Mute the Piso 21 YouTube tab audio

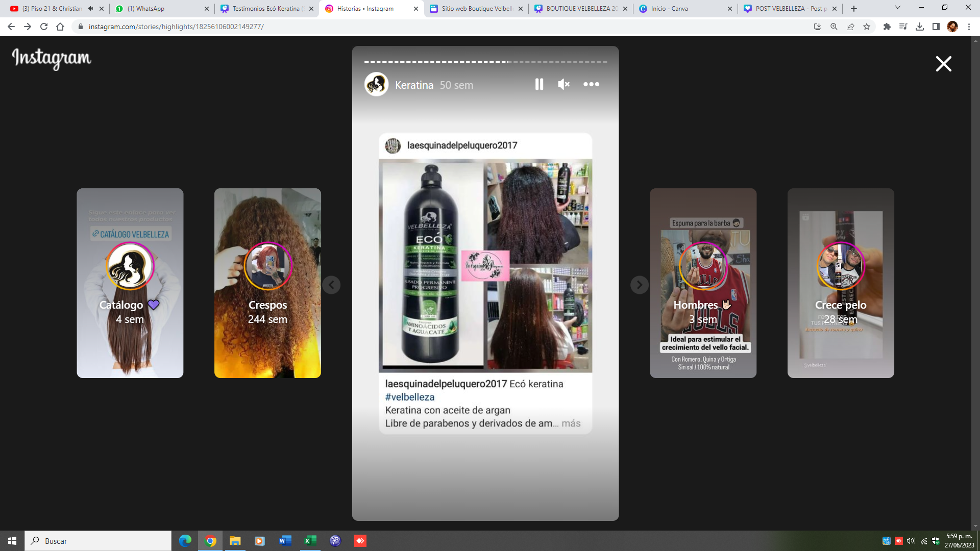91,9
